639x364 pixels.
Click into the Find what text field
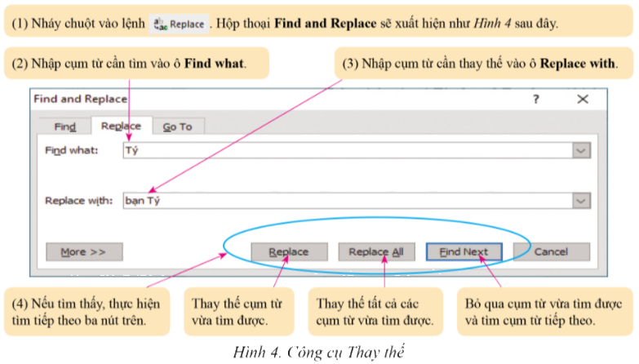[348, 150]
